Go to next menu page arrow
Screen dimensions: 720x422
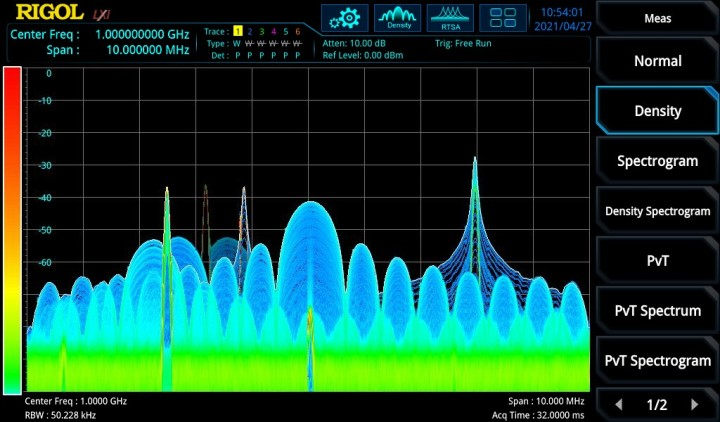[x=694, y=405]
